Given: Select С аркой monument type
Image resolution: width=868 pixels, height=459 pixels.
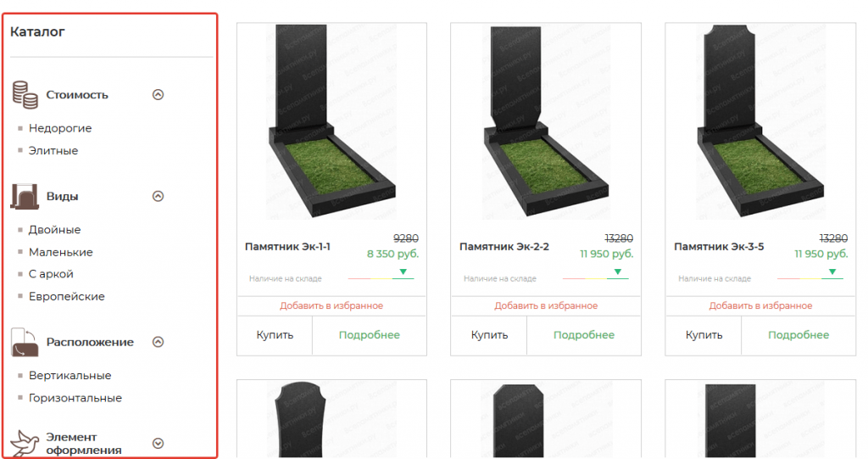Looking at the screenshot, I should (51, 274).
